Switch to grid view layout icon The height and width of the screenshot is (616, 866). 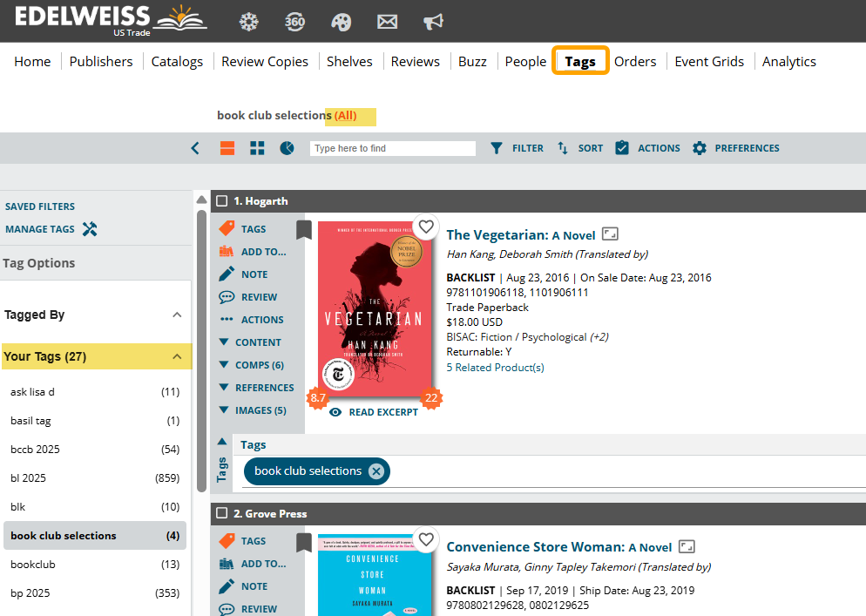click(x=257, y=148)
